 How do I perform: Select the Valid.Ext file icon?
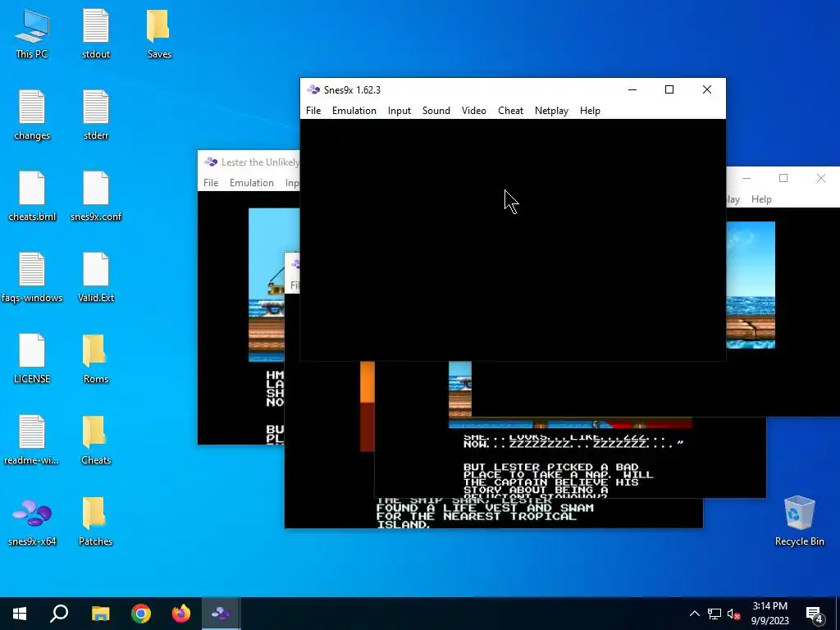[x=96, y=277]
